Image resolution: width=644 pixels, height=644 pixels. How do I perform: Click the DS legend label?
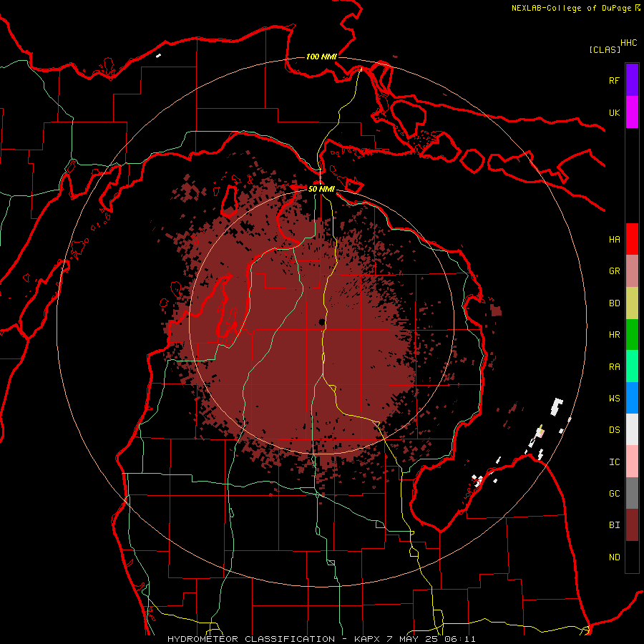(614, 429)
